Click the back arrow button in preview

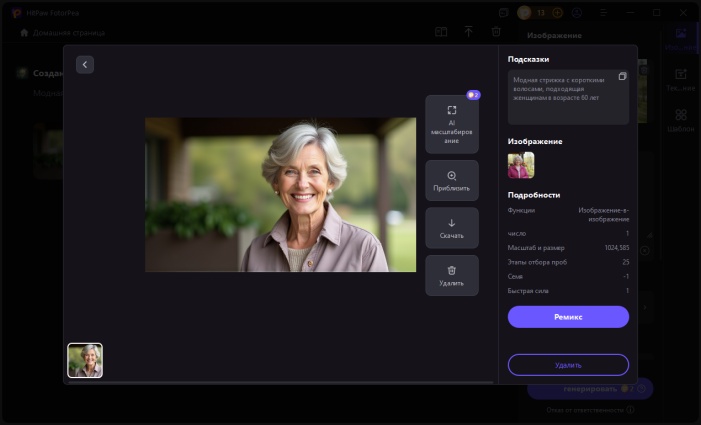85,64
